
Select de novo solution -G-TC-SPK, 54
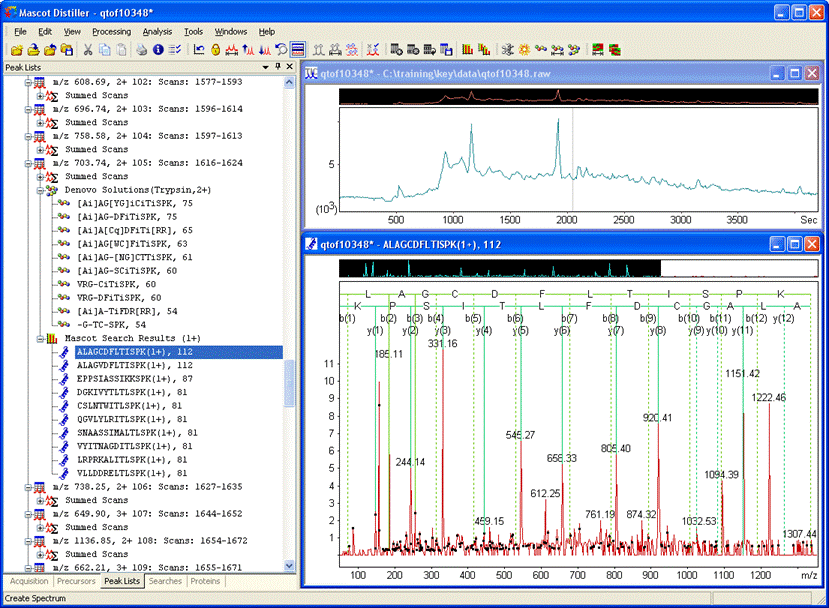point(111,325)
